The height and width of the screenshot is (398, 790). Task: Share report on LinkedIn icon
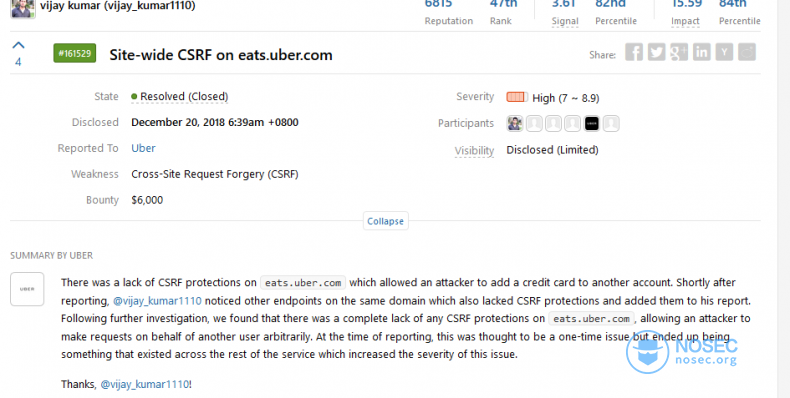(x=701, y=52)
